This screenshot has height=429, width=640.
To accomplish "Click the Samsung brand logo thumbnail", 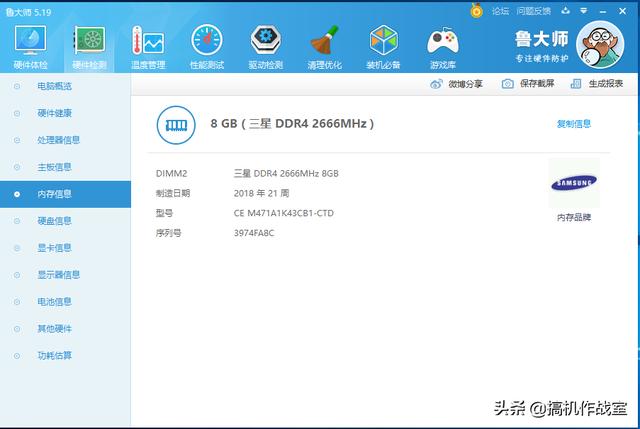I will [x=574, y=183].
